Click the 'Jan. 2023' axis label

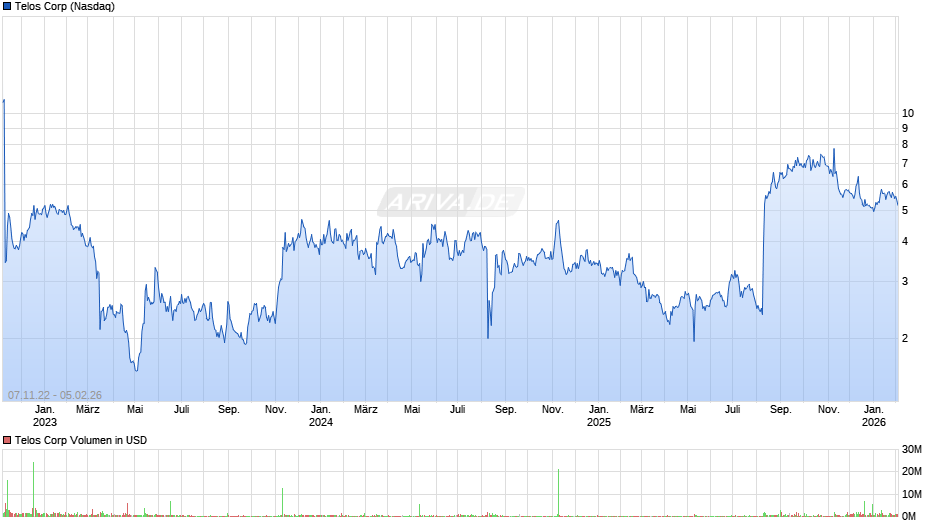44,416
